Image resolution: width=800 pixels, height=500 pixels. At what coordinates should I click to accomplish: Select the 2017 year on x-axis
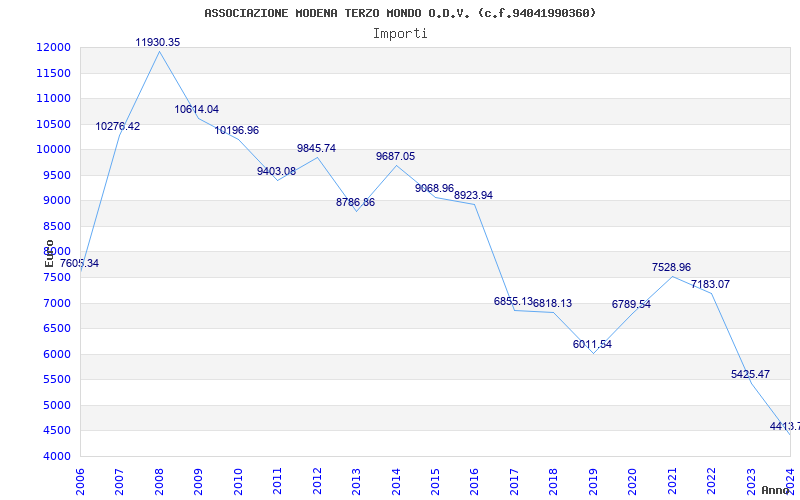click(514, 482)
